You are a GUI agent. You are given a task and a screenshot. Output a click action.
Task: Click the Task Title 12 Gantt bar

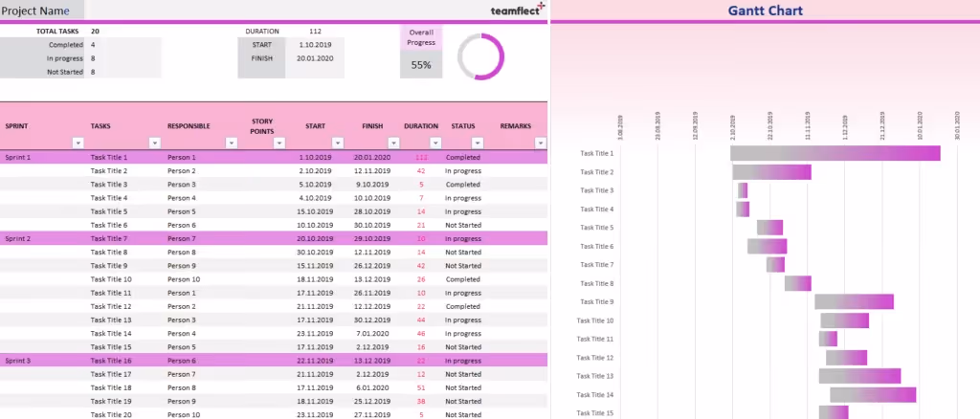click(x=846, y=357)
